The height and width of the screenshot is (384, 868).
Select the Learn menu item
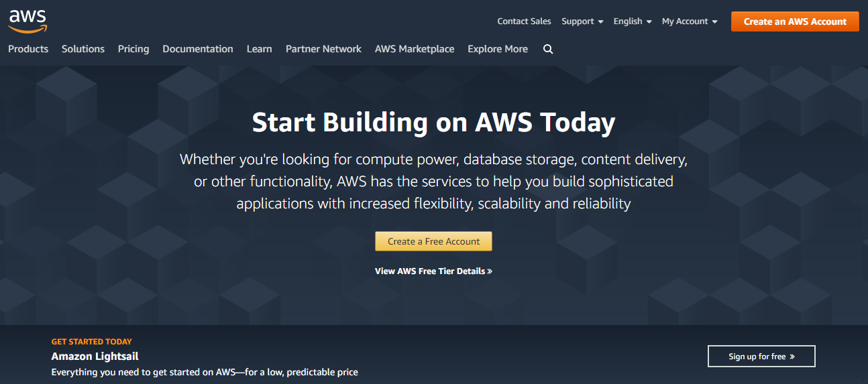coord(259,49)
